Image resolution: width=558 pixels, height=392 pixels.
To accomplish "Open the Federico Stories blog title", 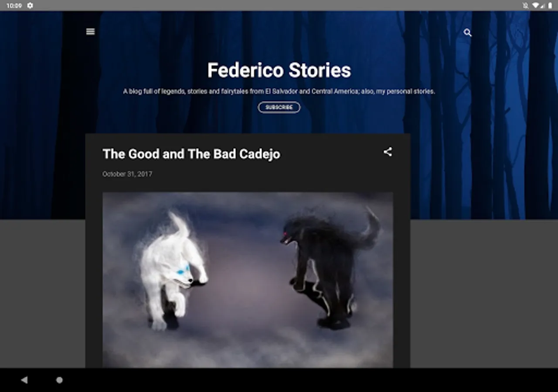I will (x=279, y=70).
